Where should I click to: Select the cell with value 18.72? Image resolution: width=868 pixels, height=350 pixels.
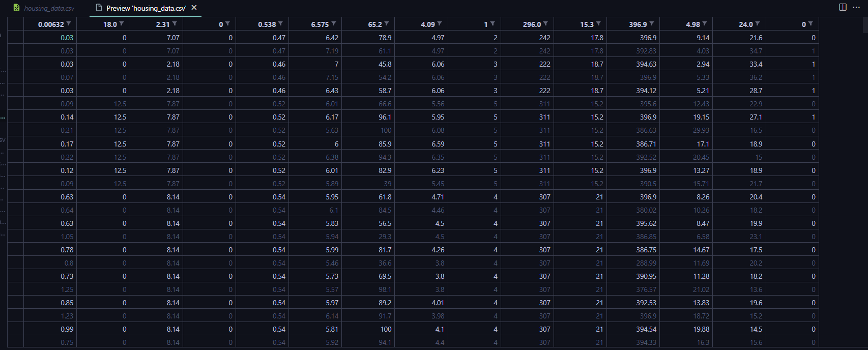pos(686,316)
